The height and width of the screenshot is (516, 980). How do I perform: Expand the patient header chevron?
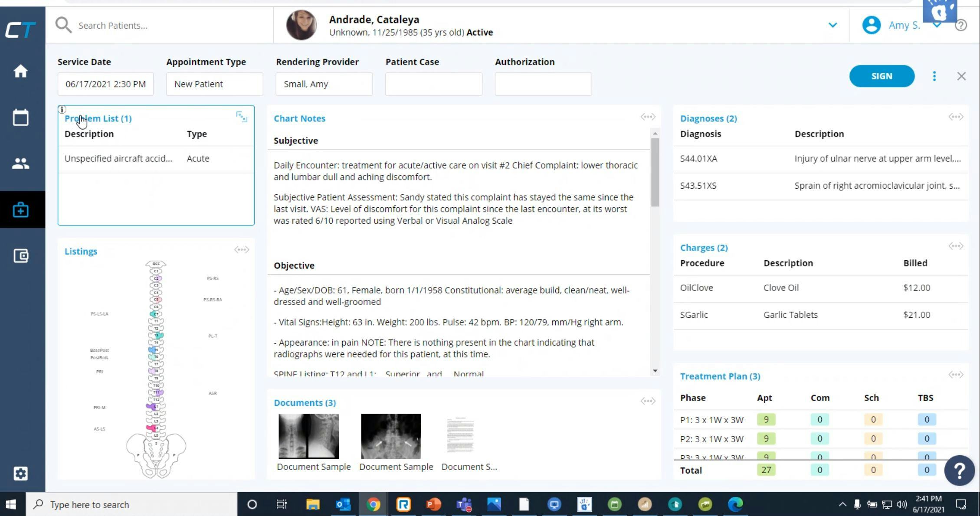coord(832,25)
